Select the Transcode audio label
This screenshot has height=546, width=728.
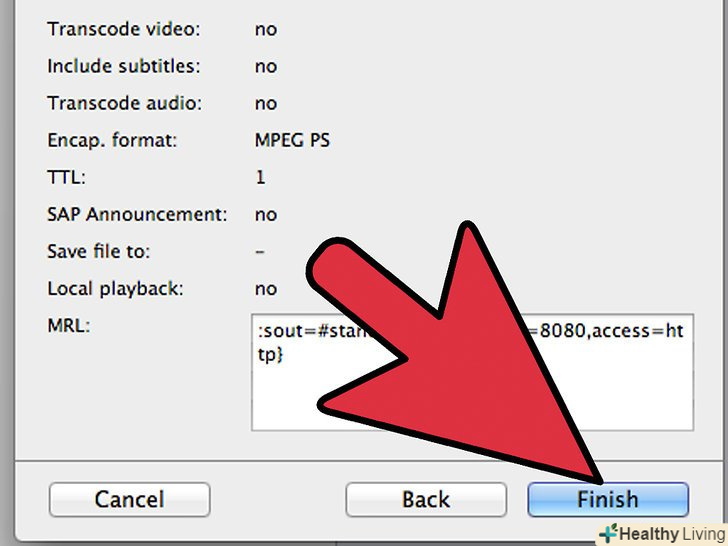[124, 103]
